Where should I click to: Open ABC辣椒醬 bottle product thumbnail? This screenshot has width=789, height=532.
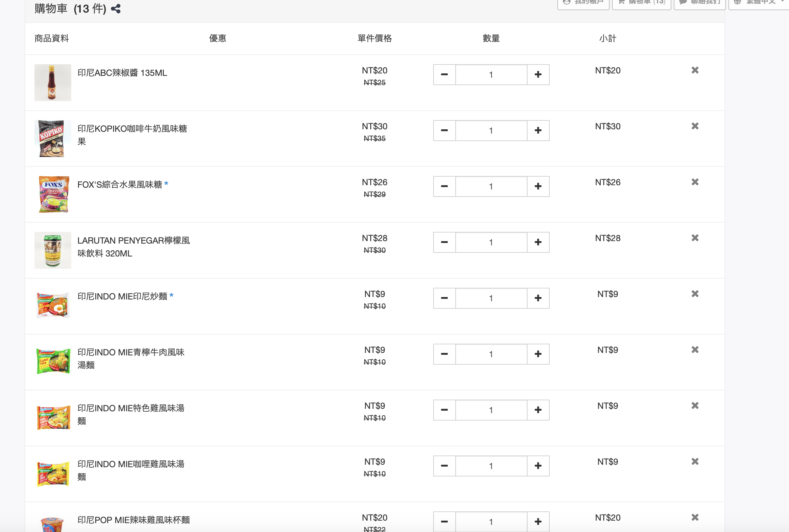[x=53, y=83]
